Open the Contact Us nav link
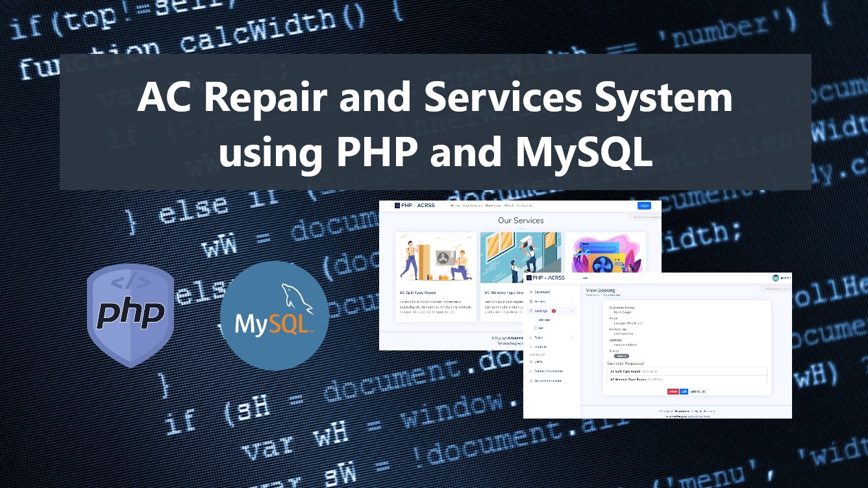The image size is (868, 488). [x=525, y=205]
